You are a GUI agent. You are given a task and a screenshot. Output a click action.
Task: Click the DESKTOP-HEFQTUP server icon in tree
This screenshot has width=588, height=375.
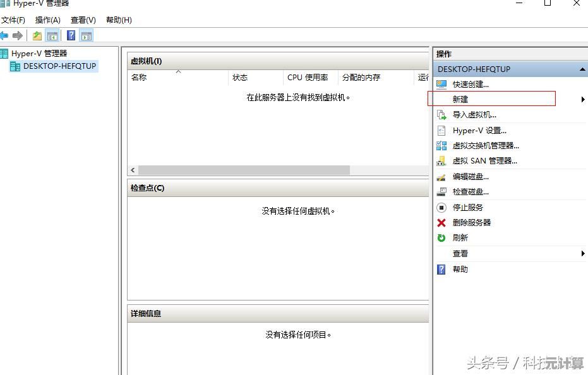click(x=15, y=66)
